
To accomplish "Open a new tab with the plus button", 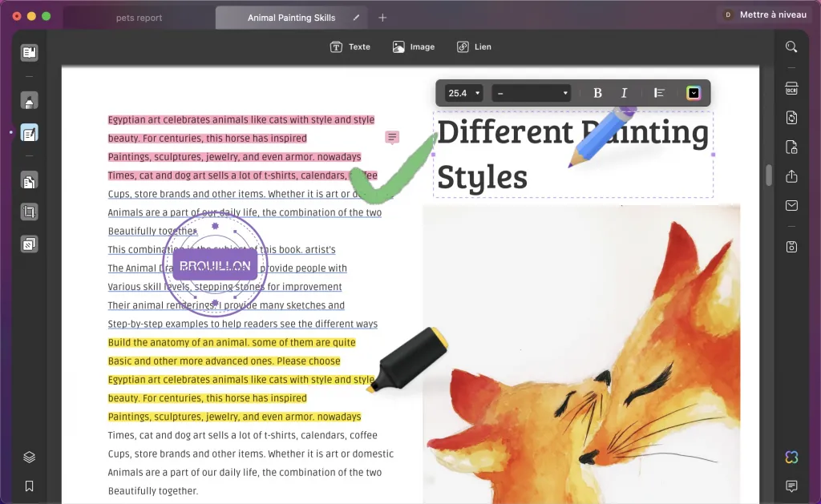I will coord(382,16).
